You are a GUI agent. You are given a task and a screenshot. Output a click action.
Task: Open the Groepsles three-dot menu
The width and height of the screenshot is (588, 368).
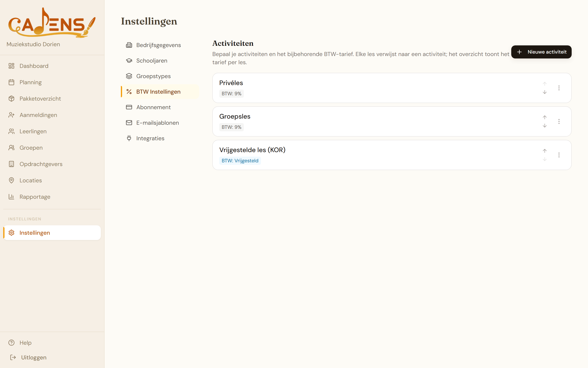click(559, 121)
